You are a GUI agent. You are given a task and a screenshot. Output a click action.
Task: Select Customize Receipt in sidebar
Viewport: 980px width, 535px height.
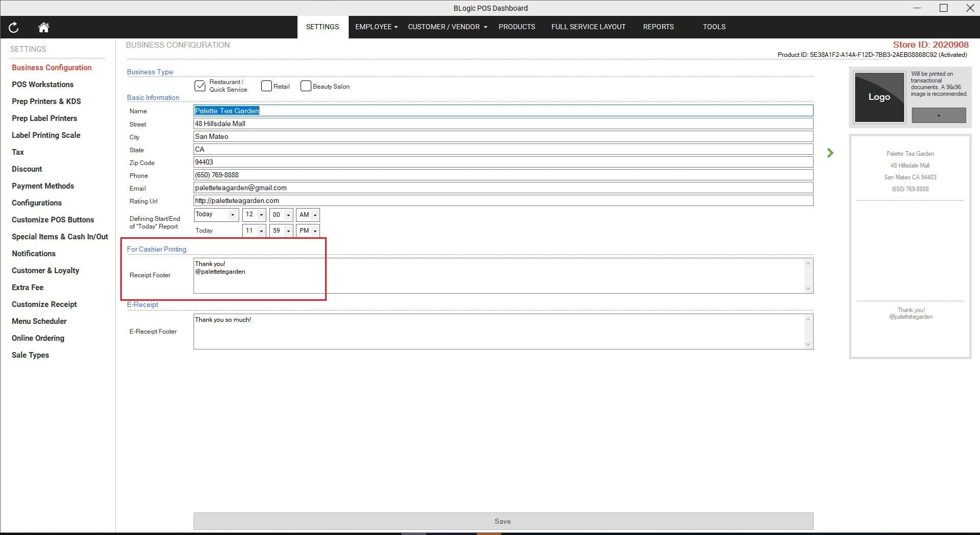tap(45, 304)
